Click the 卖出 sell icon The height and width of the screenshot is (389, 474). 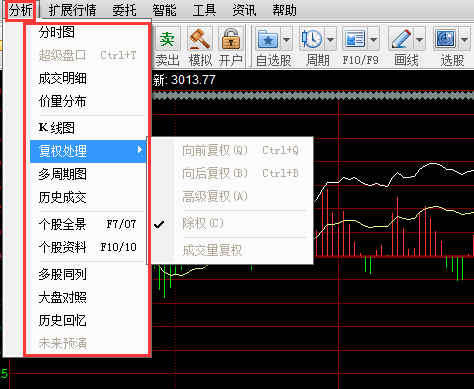167,39
